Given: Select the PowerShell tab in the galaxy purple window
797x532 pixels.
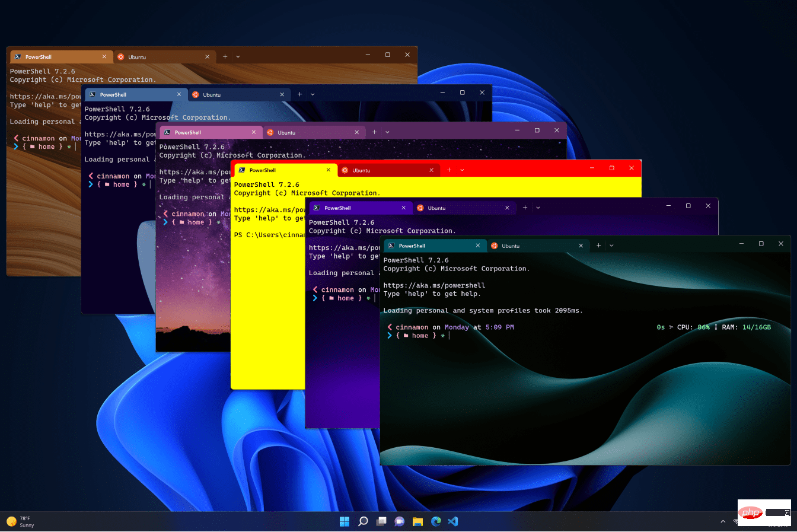Looking at the screenshot, I should point(211,132).
